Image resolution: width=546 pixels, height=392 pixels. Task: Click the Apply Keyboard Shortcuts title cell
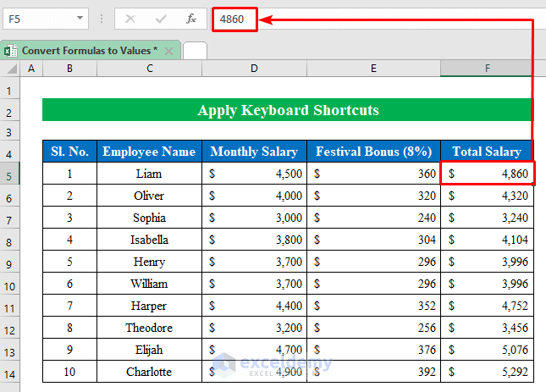[288, 110]
